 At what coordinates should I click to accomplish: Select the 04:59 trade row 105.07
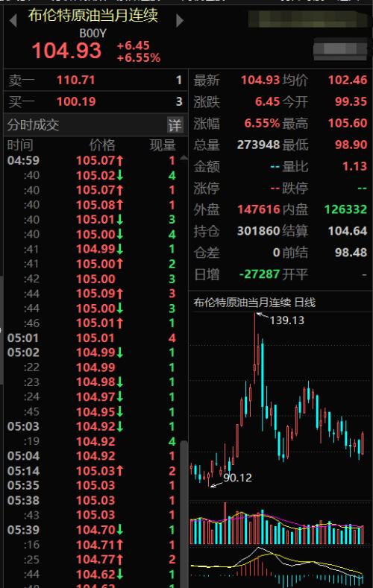pos(92,160)
